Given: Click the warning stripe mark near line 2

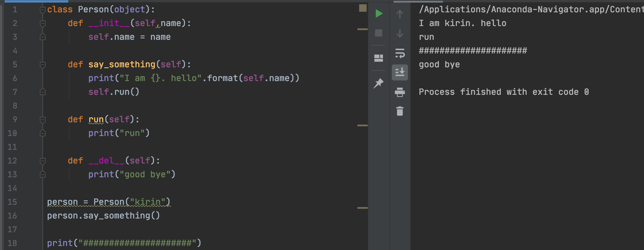Looking at the screenshot, I should 363,29.
